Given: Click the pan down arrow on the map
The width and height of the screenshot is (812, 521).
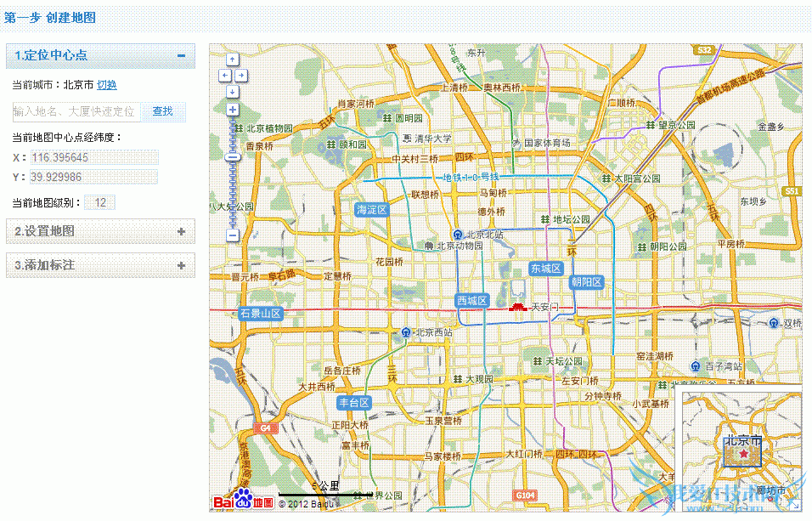Looking at the screenshot, I should (233, 90).
